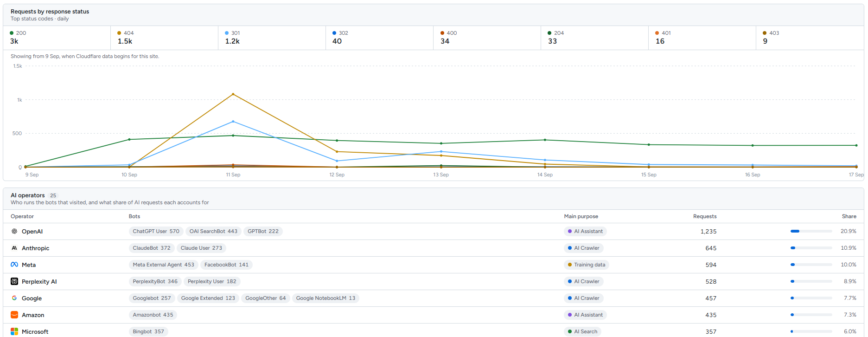Sort table by Share column header
The image size is (868, 337).
coord(849,216)
